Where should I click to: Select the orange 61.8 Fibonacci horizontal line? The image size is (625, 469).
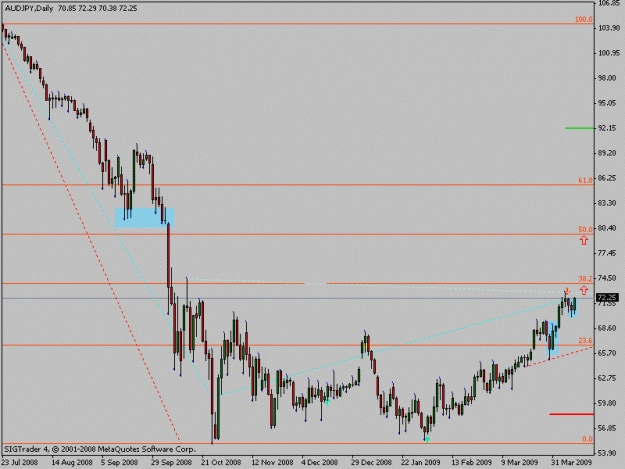297,185
